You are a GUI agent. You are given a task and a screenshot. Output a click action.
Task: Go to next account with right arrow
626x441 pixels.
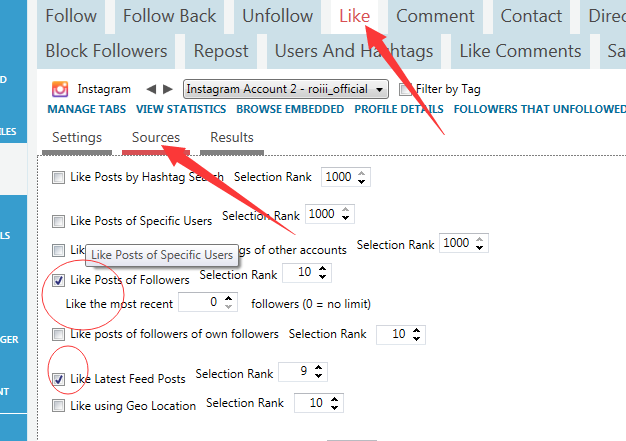click(x=168, y=89)
